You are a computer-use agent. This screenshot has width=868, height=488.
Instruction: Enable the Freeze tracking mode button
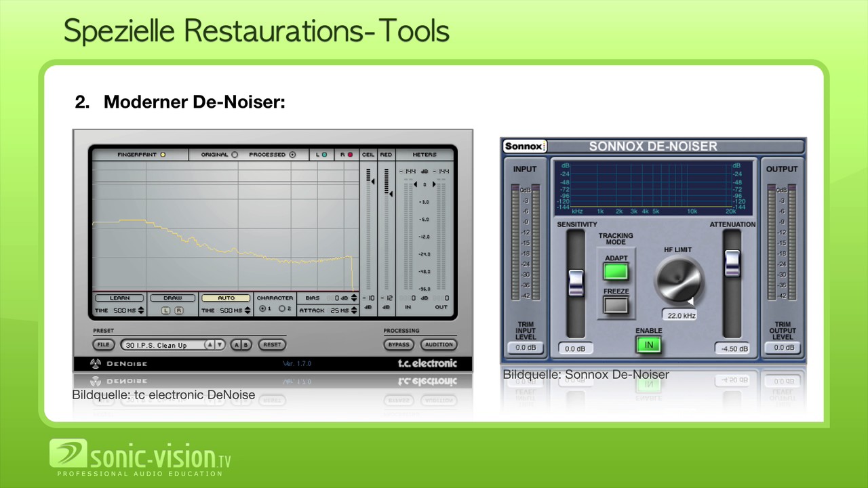pyautogui.click(x=616, y=304)
